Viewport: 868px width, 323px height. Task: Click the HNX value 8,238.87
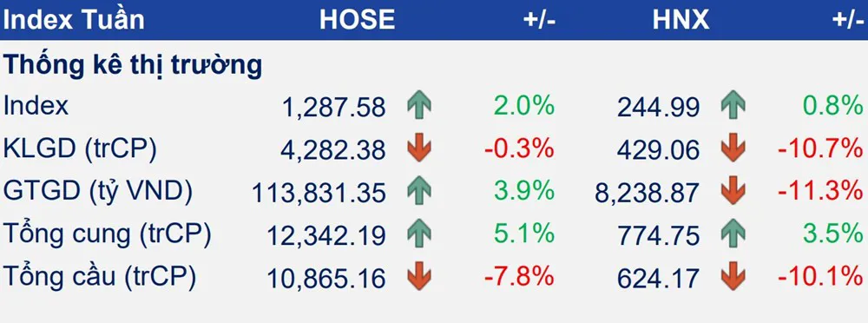pyautogui.click(x=648, y=193)
